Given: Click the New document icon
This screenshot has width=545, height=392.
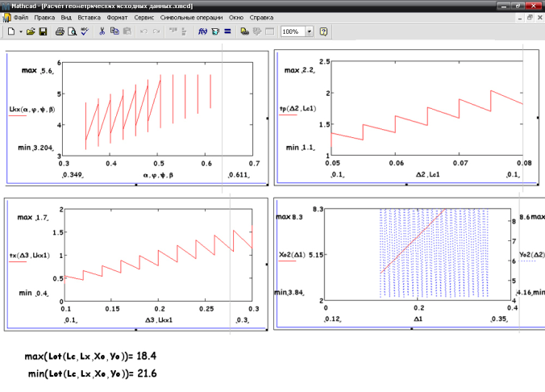Looking at the screenshot, I should point(11,31).
